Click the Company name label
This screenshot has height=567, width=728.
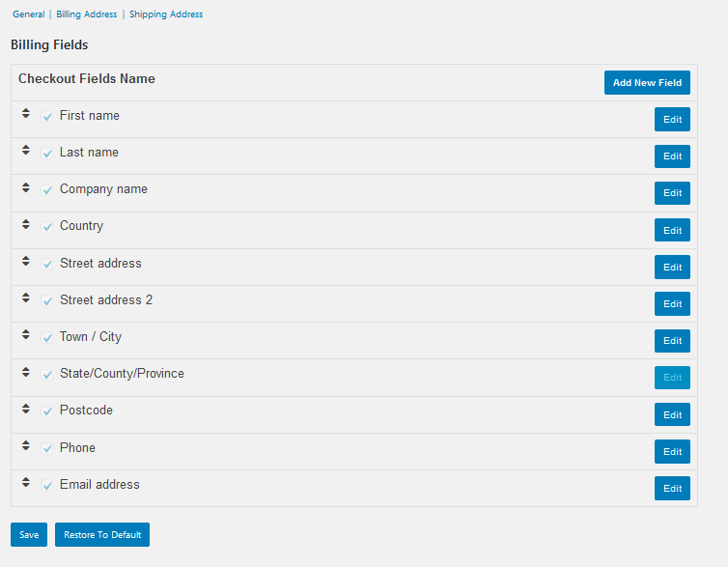103,189
